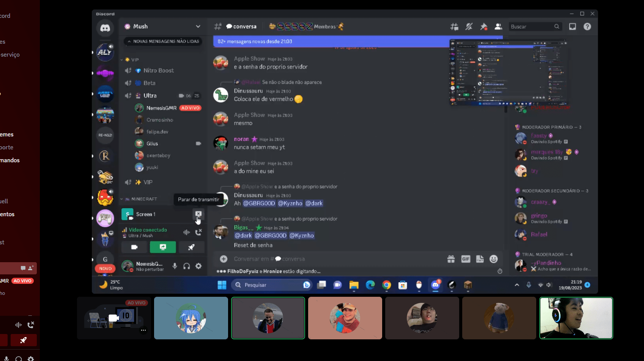Toggle the green screen share button
644x361 pixels.
pos(163,247)
